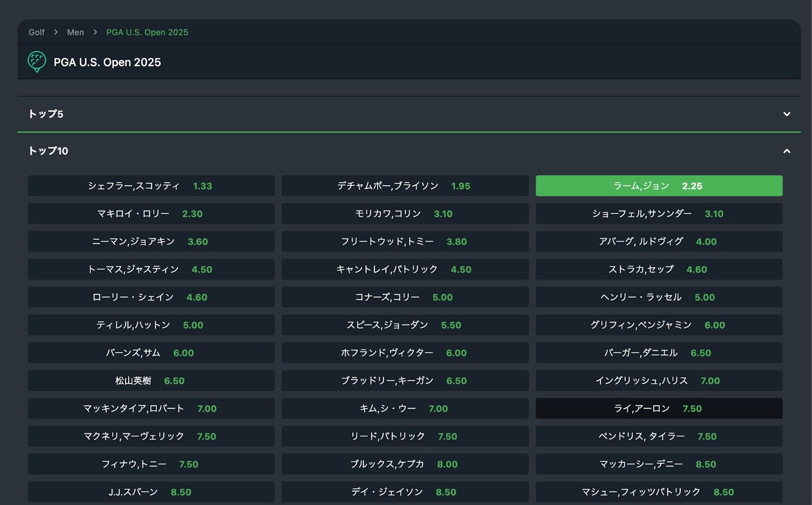This screenshot has width=812, height=505.
Task: Open the Golf breadcrumb link
Action: 37,32
